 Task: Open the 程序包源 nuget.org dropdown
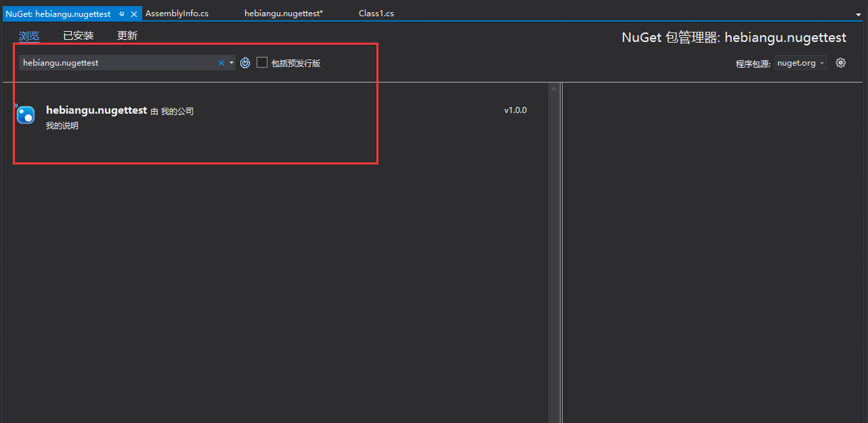[801, 63]
